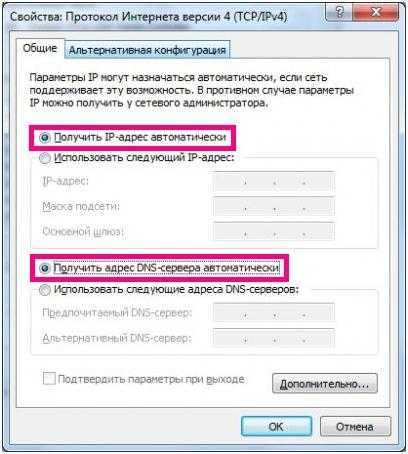408x454 pixels.
Task: Cancel changes with the 'Отмена' button
Action: pyautogui.click(x=355, y=426)
